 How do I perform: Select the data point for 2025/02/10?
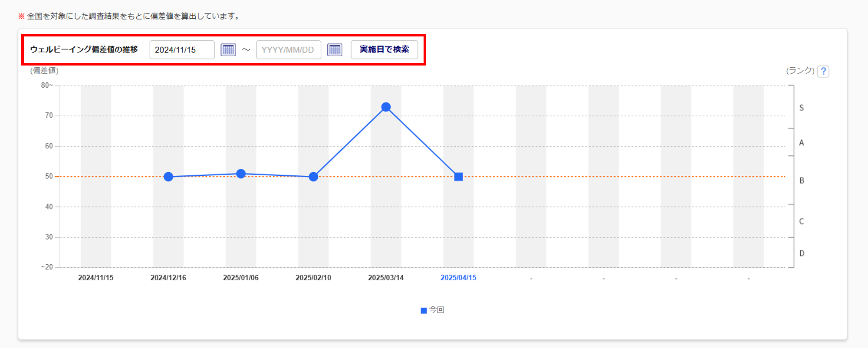tap(313, 177)
